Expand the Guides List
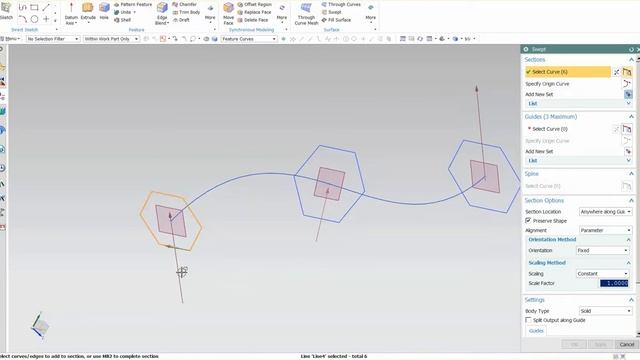This screenshot has width=640, height=360. 628,161
